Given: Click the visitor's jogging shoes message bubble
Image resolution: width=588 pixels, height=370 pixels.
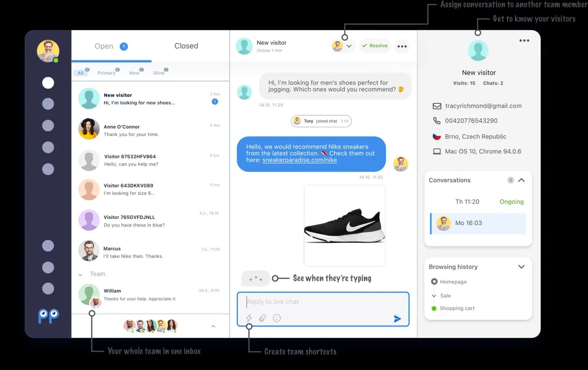Looking at the screenshot, I should pos(335,86).
